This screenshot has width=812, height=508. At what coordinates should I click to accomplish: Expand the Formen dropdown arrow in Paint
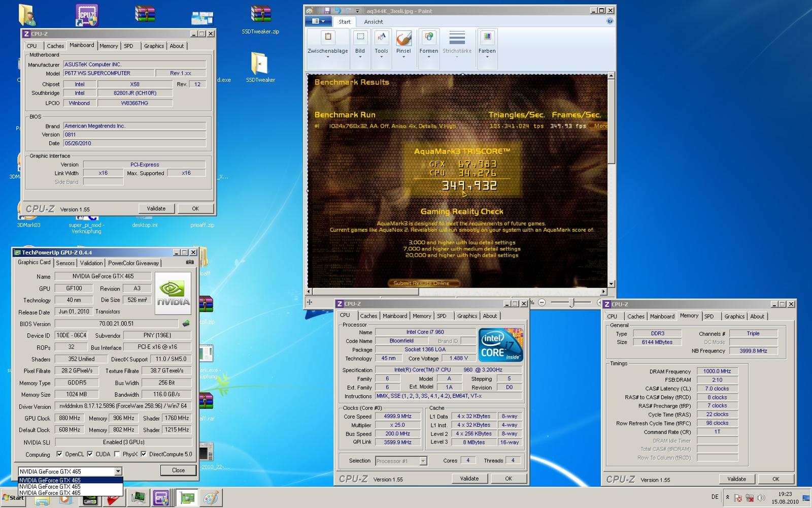tap(429, 57)
